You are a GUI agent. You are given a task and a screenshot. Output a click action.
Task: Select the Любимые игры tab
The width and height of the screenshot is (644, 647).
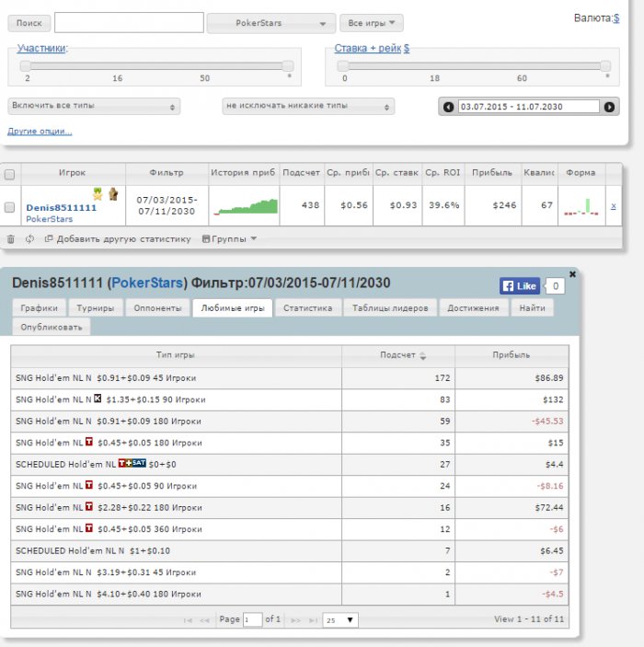tap(233, 308)
